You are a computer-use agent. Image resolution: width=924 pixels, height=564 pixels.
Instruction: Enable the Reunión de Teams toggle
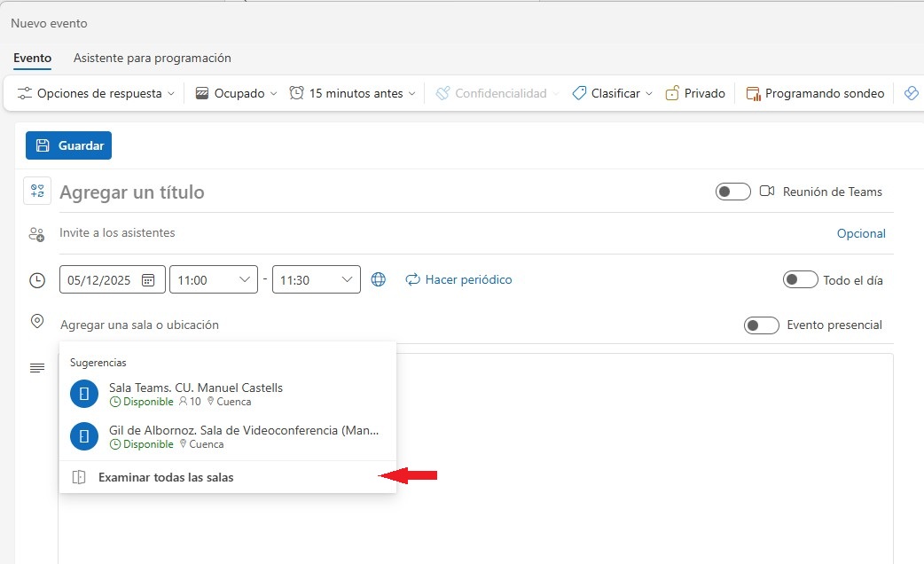[732, 192]
